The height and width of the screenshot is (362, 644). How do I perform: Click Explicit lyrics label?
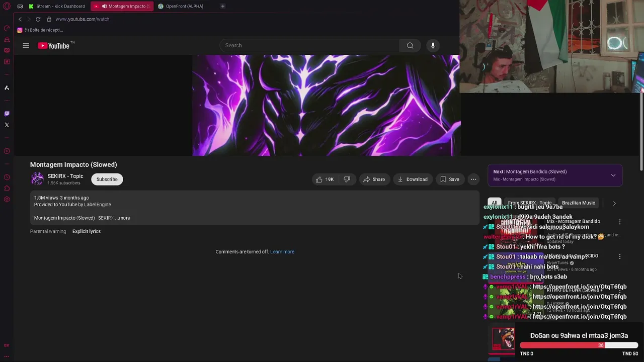tap(87, 231)
